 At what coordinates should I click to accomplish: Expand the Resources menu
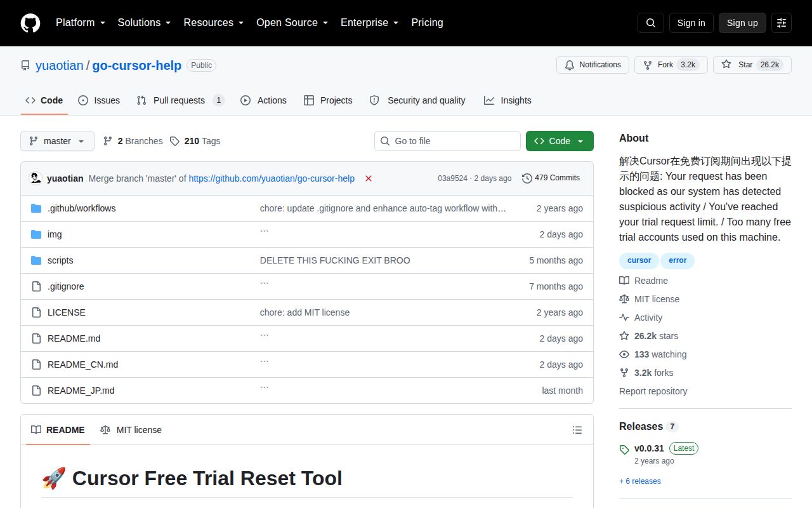click(x=214, y=23)
